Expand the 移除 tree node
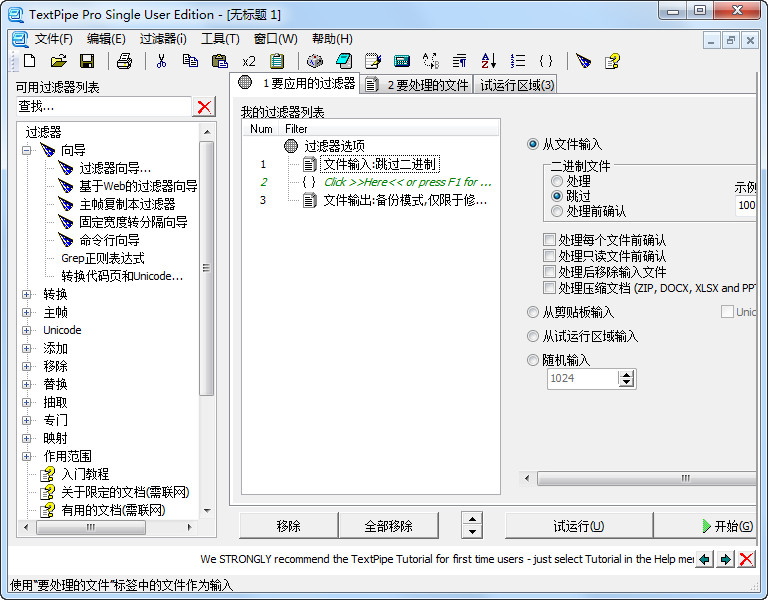 pyautogui.click(x=26, y=366)
